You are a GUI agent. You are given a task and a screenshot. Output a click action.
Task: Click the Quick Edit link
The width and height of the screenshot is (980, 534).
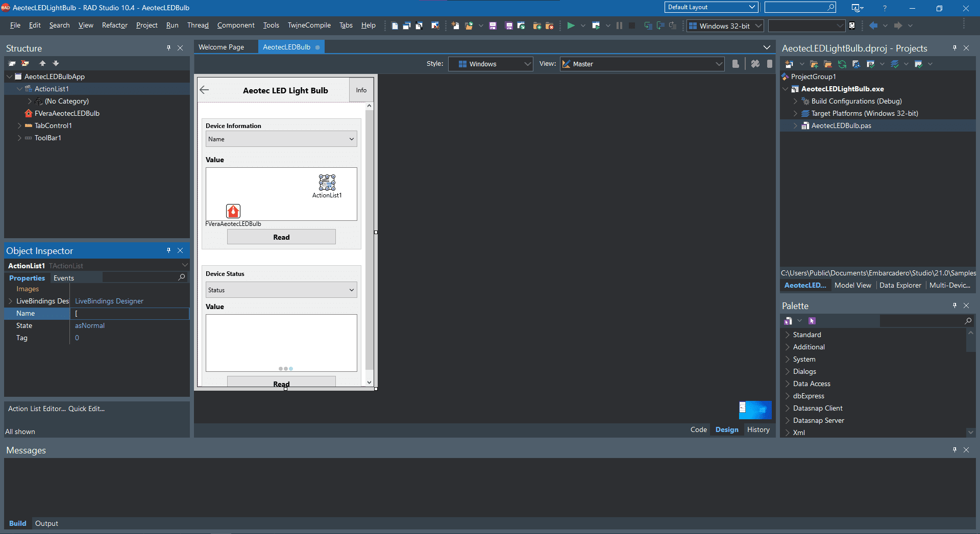86,409
